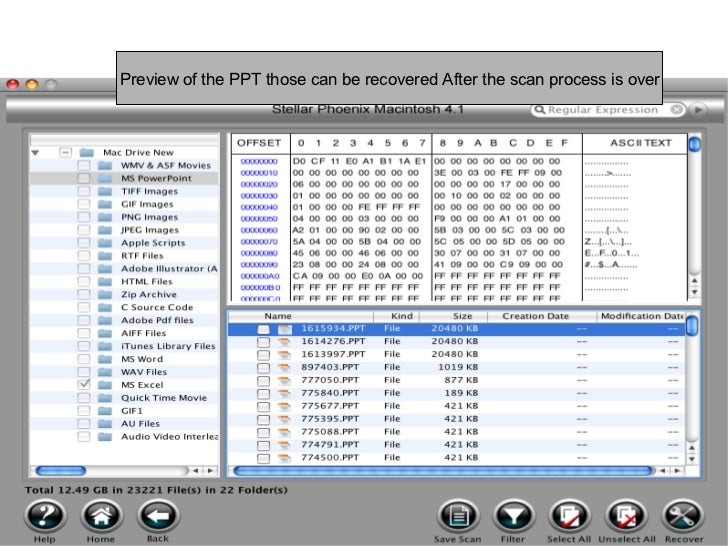Clear the Regular Expression search field

(676, 109)
